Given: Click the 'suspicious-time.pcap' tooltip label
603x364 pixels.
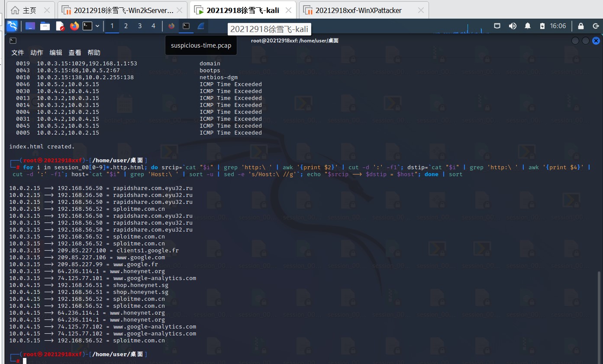Looking at the screenshot, I should (x=201, y=45).
